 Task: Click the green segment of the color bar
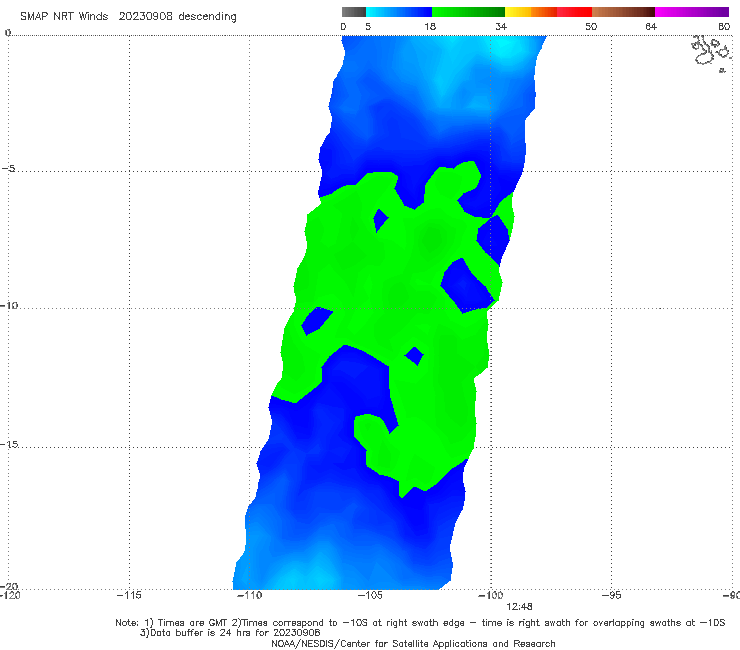tap(468, 12)
